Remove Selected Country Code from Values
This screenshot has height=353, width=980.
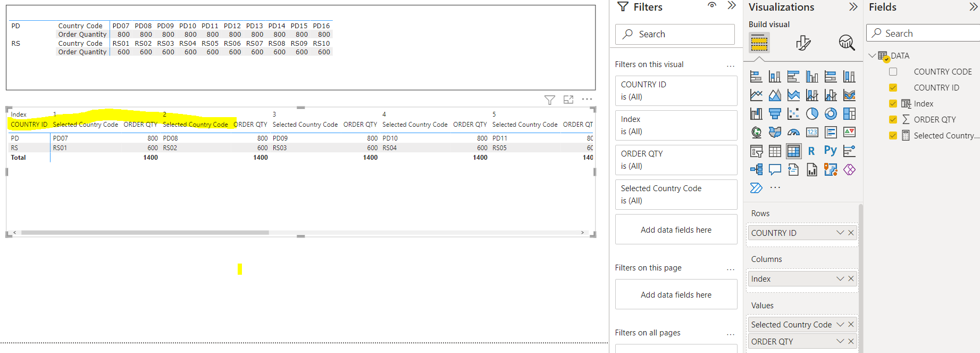[x=851, y=324]
